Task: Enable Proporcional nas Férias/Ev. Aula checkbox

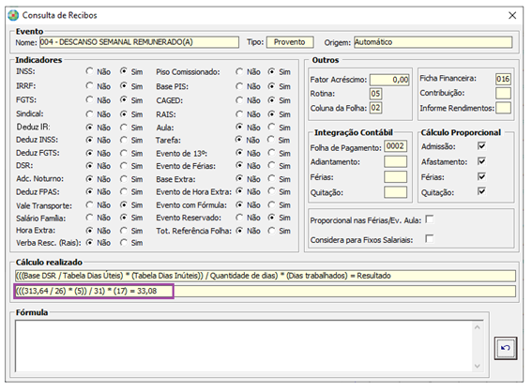Action: click(429, 219)
